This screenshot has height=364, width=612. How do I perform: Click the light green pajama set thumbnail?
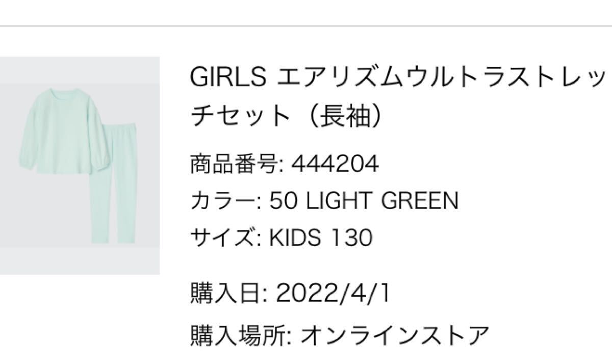79,166
